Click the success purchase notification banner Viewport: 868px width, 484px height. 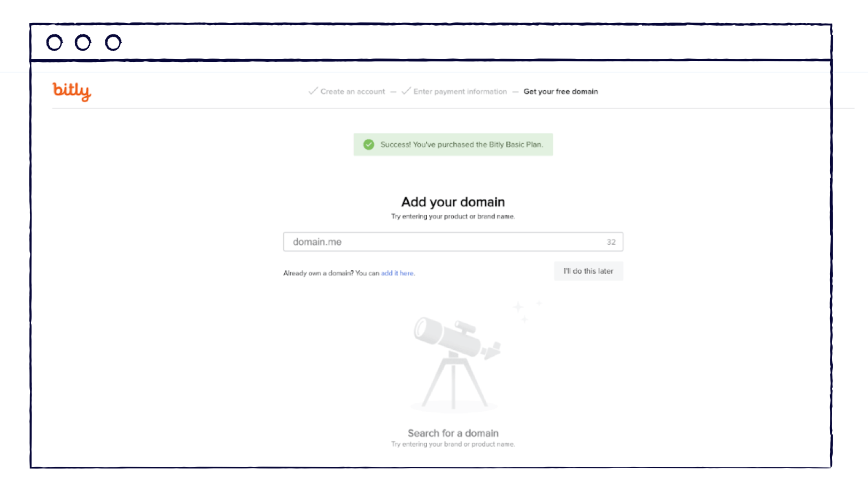(x=453, y=144)
